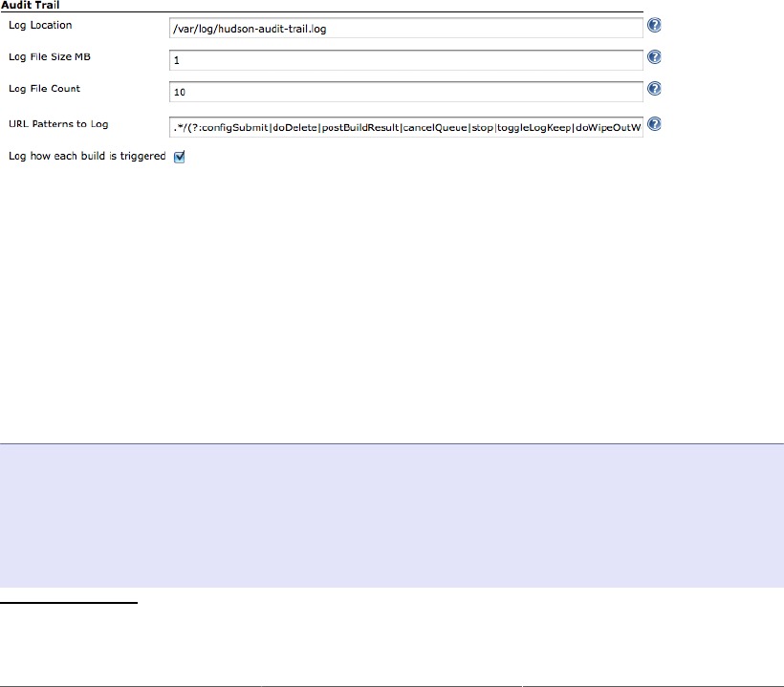This screenshot has height=687, width=784.
Task: Click the 'Log how each build is triggered' label
Action: 87,156
